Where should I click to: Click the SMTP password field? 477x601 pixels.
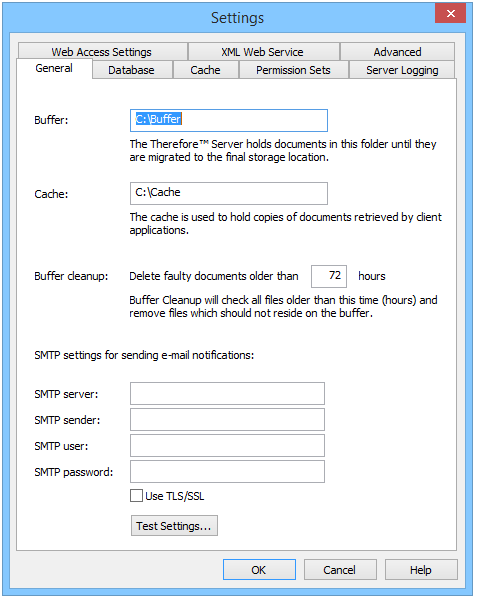[227, 471]
